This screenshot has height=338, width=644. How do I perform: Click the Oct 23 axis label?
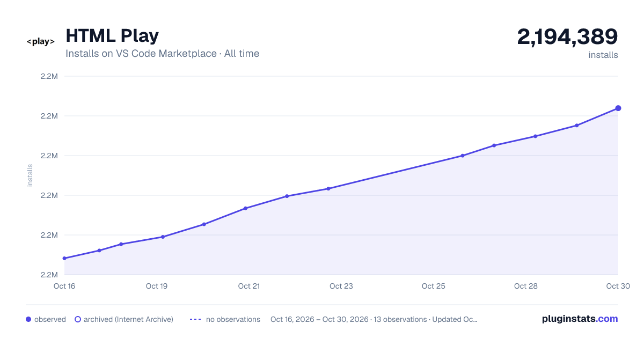(x=341, y=286)
